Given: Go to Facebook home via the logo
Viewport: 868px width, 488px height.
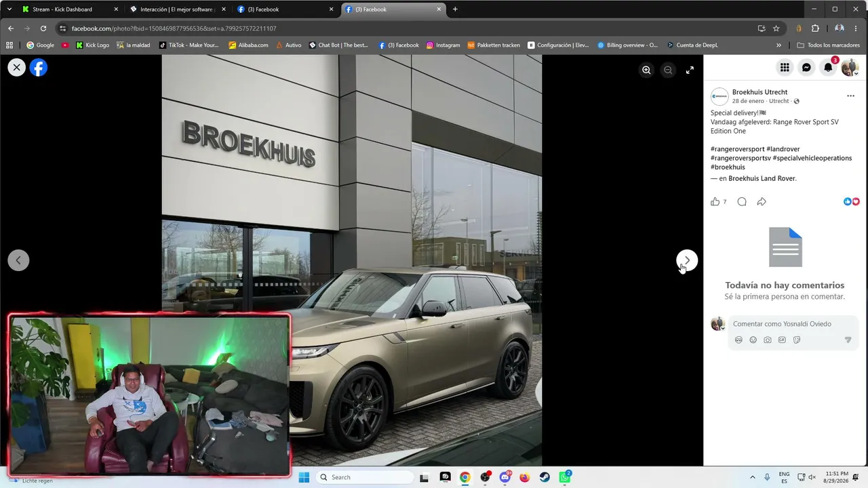Looking at the screenshot, I should [x=39, y=67].
